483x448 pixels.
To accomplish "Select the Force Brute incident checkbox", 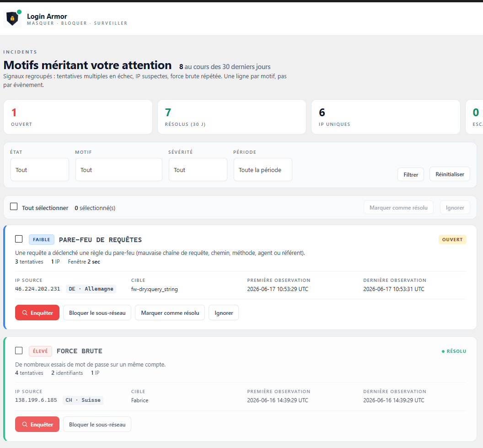I will (19, 351).
